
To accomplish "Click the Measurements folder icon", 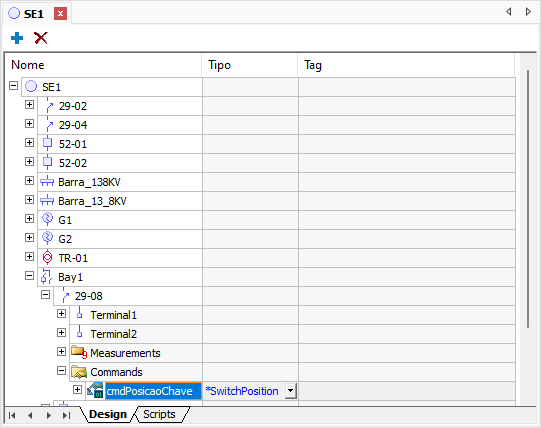I will click(x=79, y=352).
